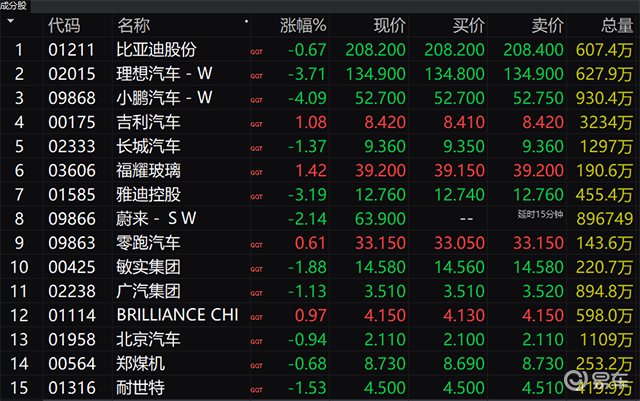Select stock name 小鹏汽车 - W
Image resolution: width=640 pixels, height=401 pixels.
tap(164, 98)
